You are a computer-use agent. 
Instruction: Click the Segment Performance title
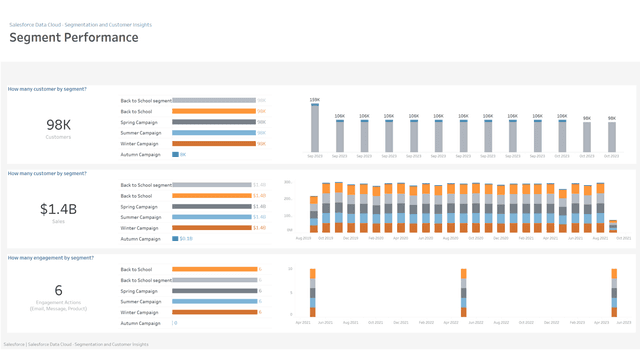coord(74,38)
